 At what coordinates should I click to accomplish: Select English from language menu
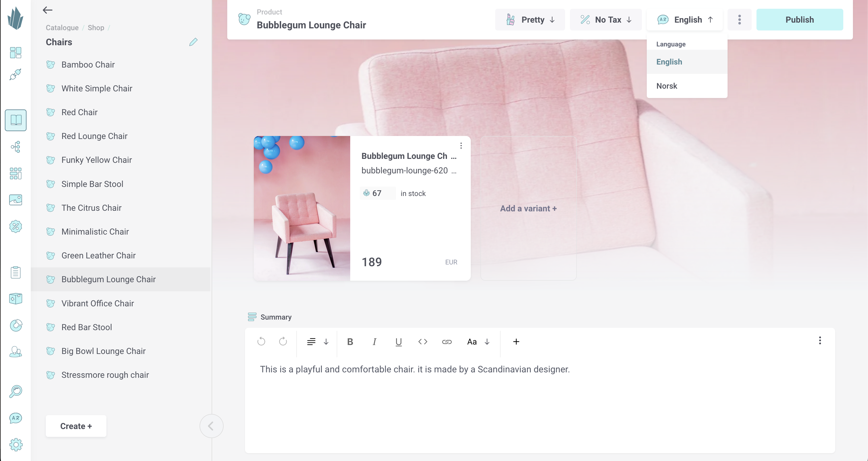[669, 62]
